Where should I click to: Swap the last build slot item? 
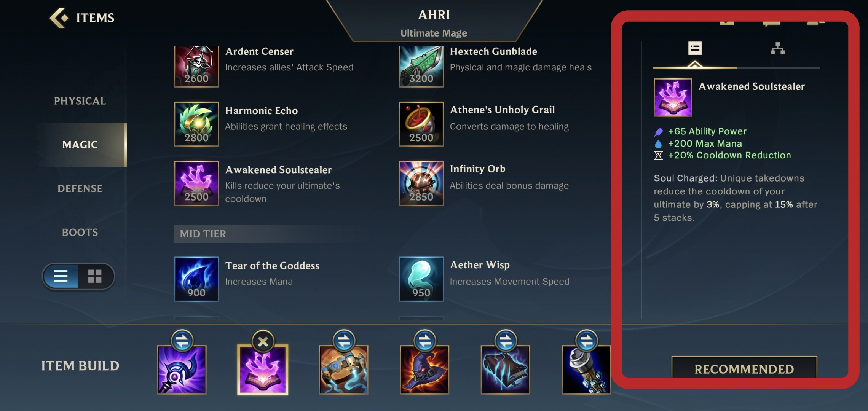tap(586, 341)
